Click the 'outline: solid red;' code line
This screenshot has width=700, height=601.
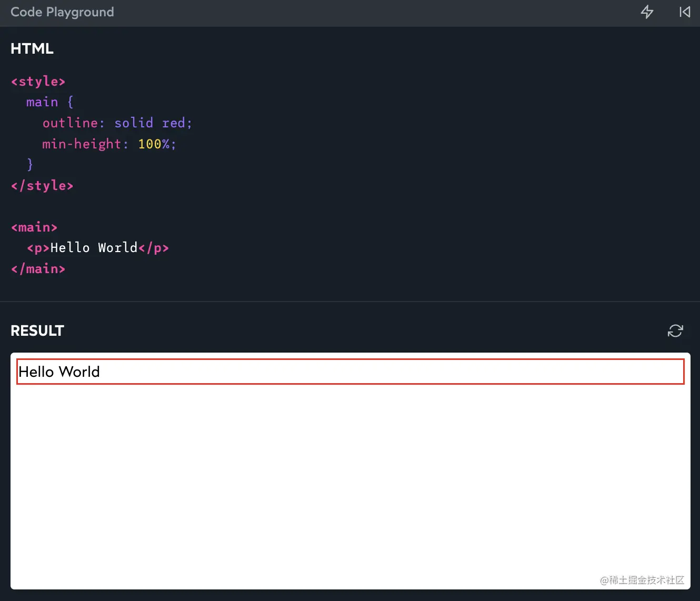click(117, 123)
